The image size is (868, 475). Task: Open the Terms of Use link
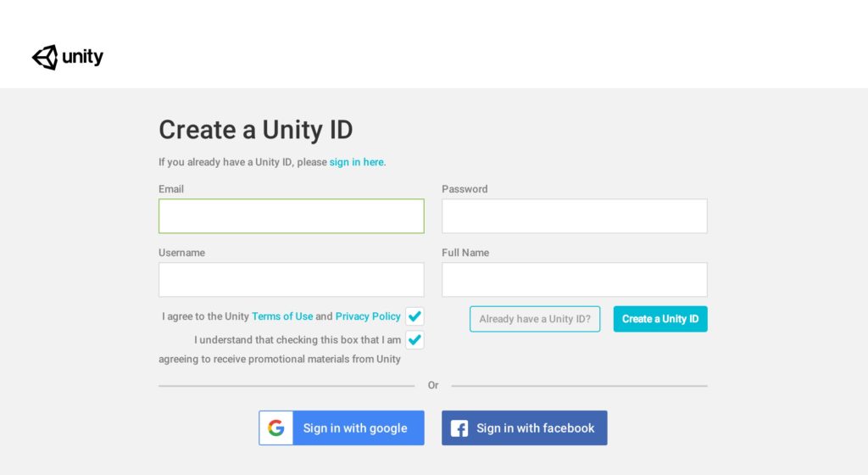(x=282, y=316)
